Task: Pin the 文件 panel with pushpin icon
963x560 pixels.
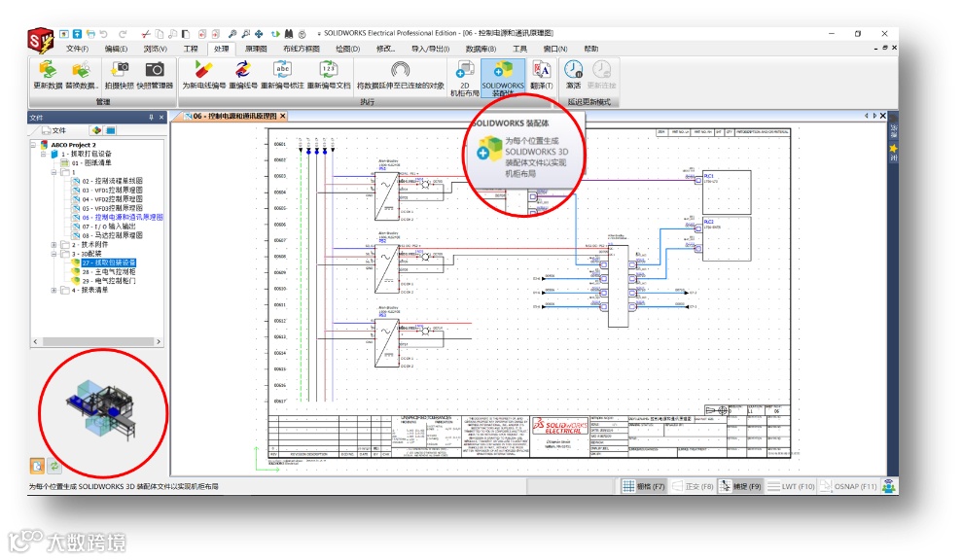Action: pos(151,118)
